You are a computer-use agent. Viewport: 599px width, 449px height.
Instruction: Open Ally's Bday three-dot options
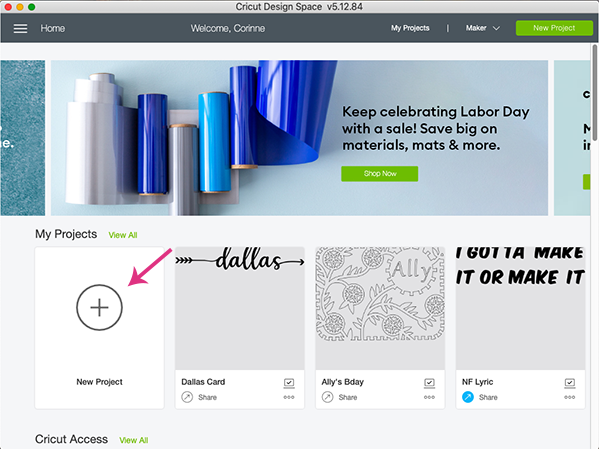(429, 397)
